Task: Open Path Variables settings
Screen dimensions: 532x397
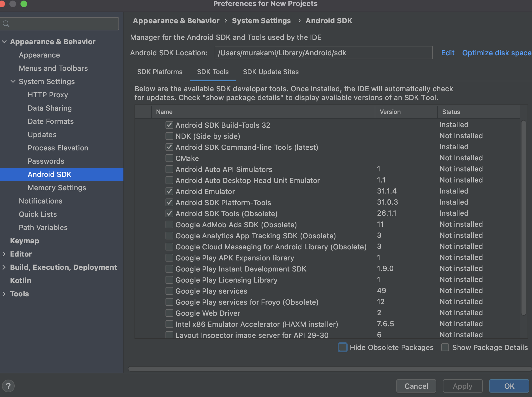Action: (43, 228)
